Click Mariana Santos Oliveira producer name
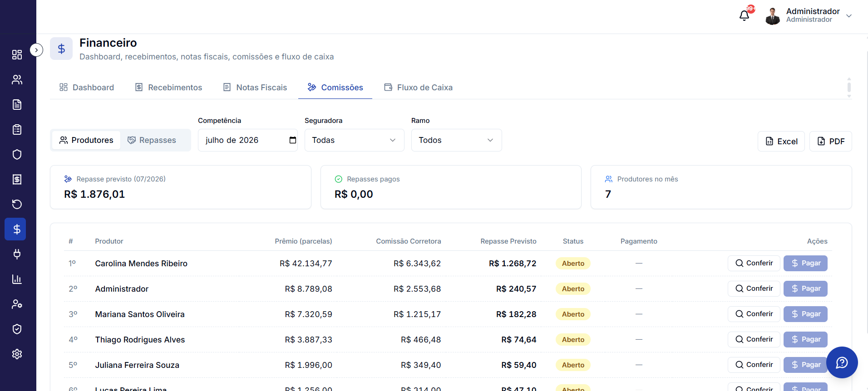Screen dimensions: 868x391 coord(140,314)
